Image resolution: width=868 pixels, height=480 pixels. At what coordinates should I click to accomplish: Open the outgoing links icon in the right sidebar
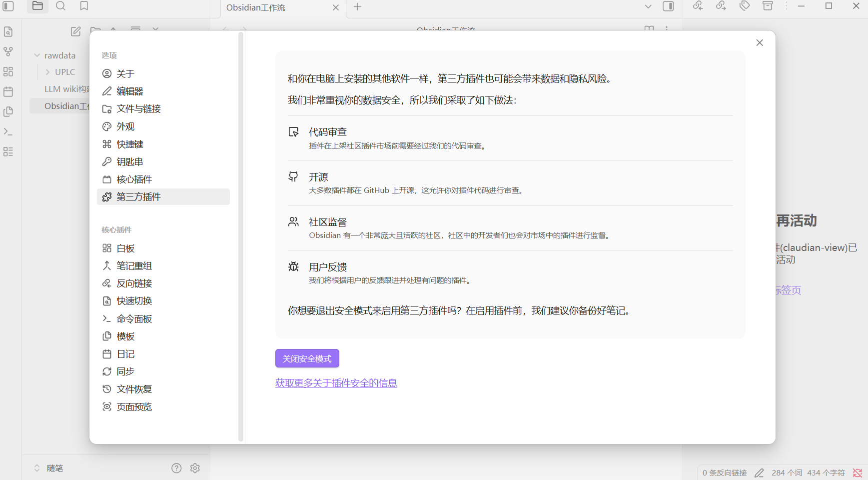[721, 6]
